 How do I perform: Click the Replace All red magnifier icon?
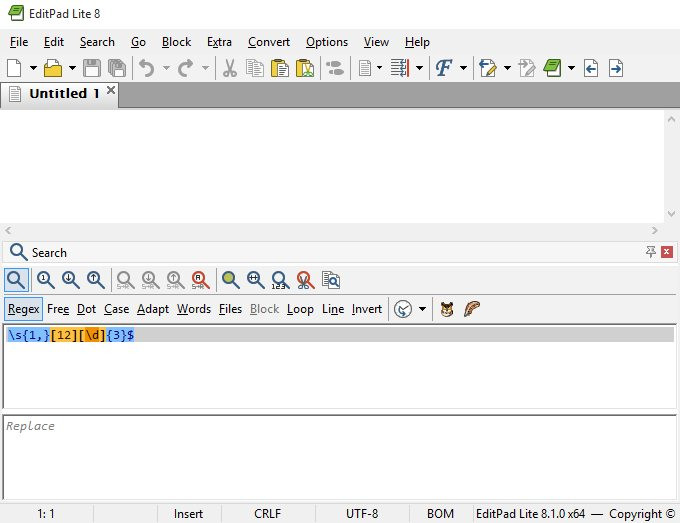pos(200,280)
